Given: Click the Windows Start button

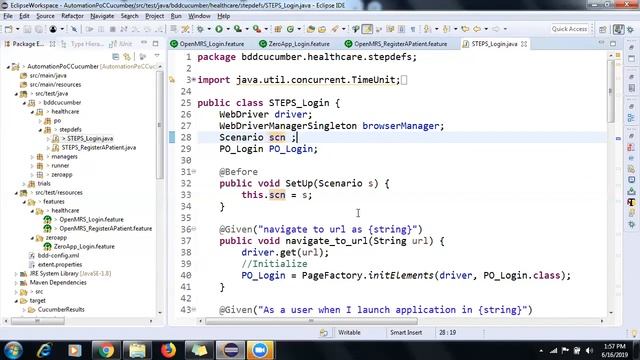Looking at the screenshot, I should pos(13,350).
